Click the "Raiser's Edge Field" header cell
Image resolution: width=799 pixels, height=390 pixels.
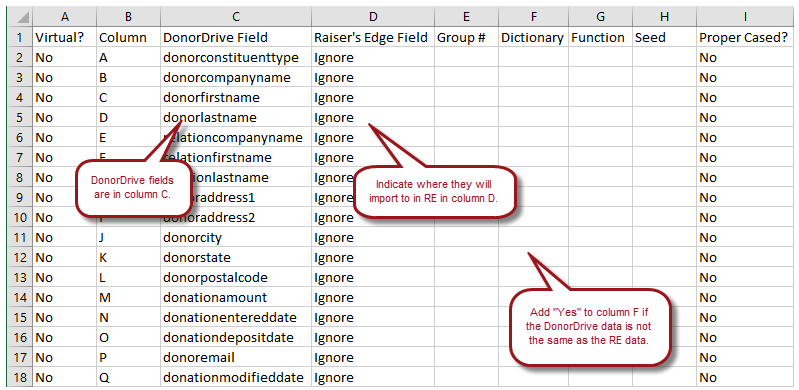[373, 38]
